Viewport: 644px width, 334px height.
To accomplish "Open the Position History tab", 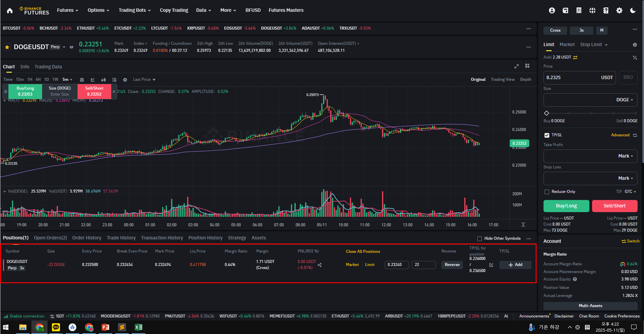I will 205,238.
